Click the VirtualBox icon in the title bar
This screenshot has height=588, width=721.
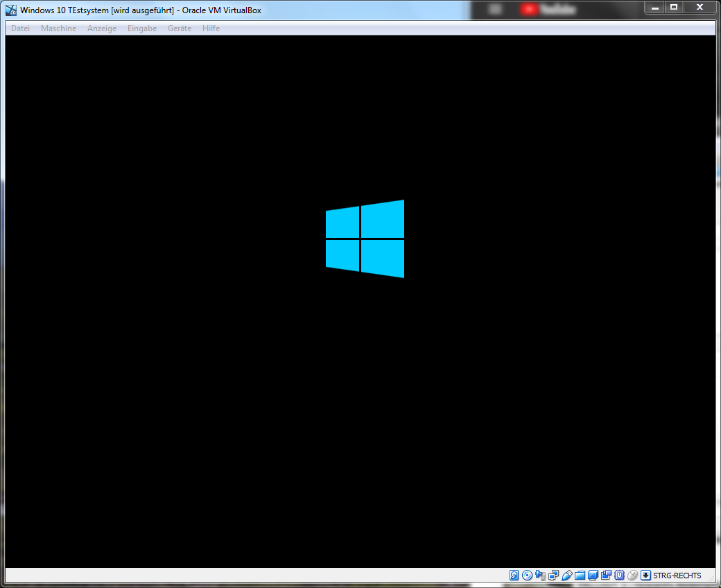(11, 10)
